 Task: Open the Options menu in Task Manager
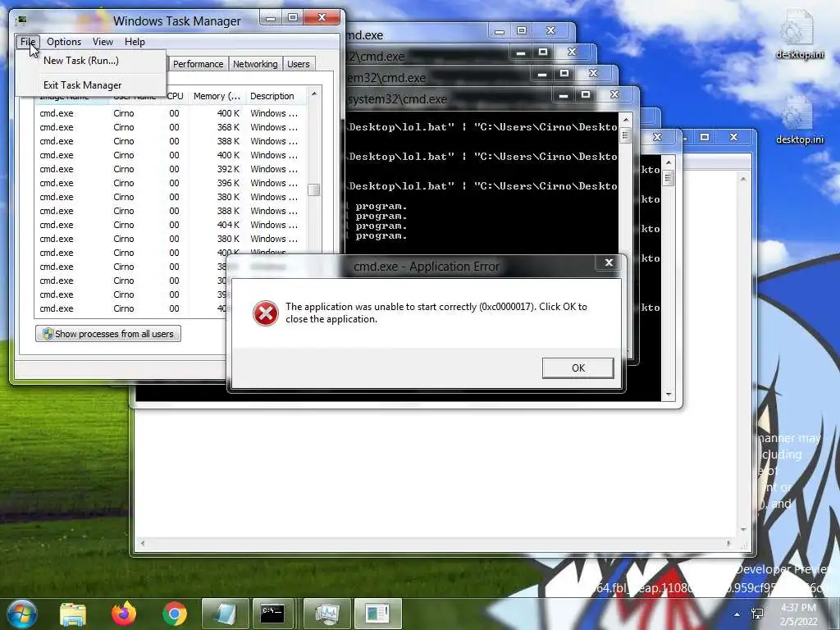click(64, 41)
